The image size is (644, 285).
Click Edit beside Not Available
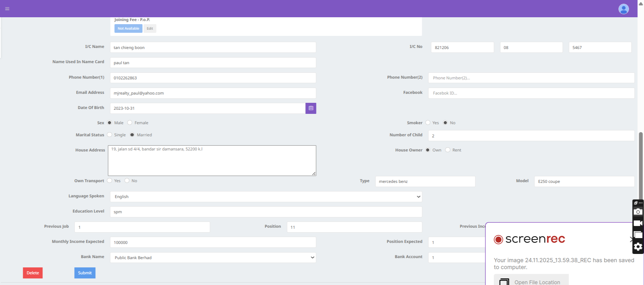point(150,29)
